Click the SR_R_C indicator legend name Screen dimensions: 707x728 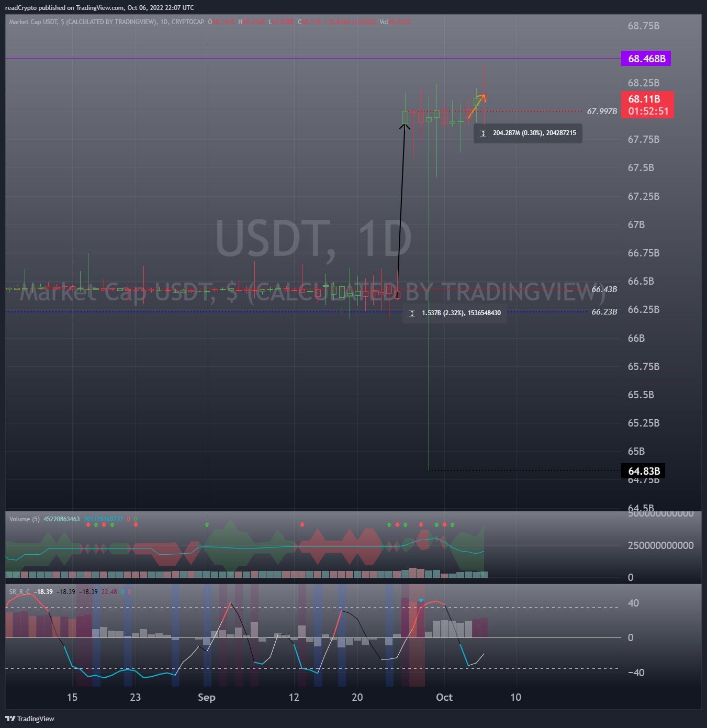coord(19,592)
